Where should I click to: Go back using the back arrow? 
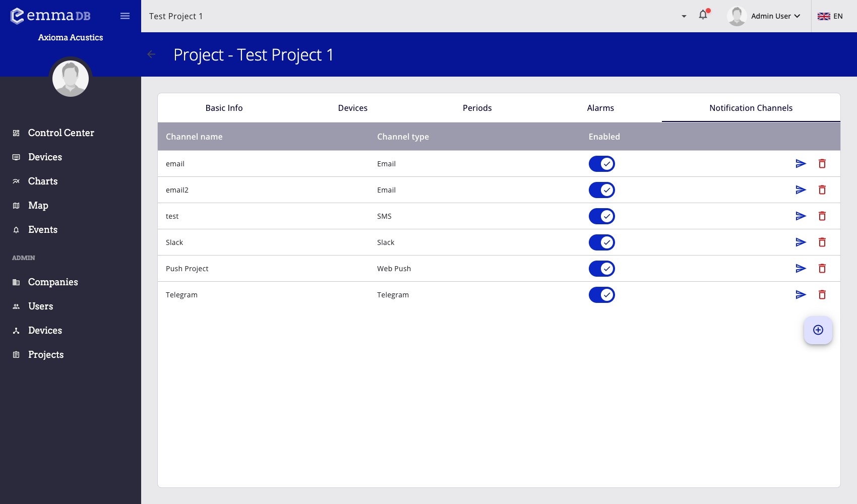tap(151, 54)
